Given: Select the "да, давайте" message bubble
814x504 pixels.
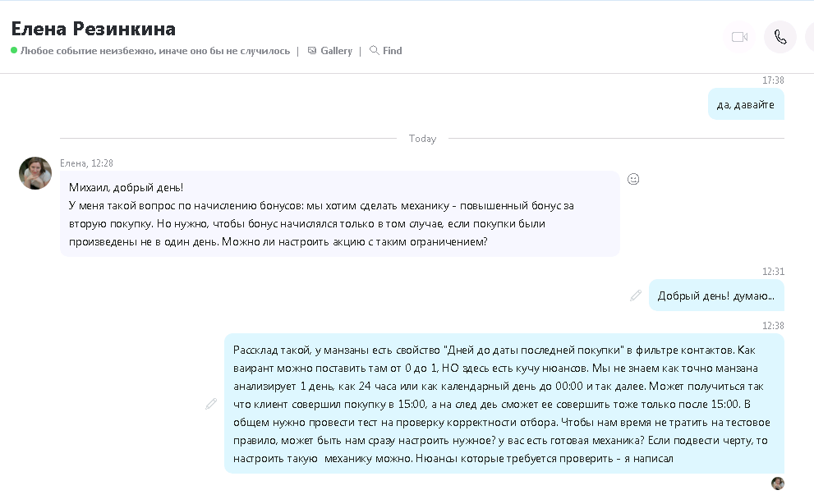Looking at the screenshot, I should (x=746, y=104).
